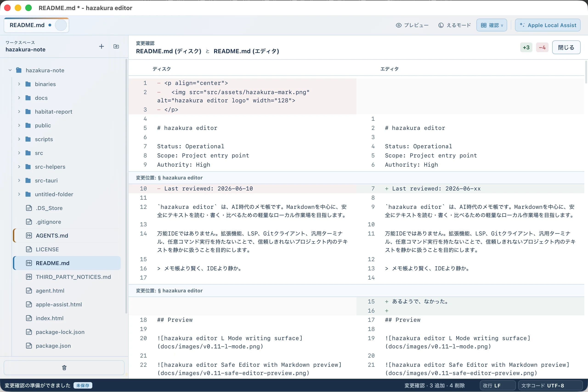Click the open folder icon in workspace header
This screenshot has width=588, height=392.
pos(116,47)
